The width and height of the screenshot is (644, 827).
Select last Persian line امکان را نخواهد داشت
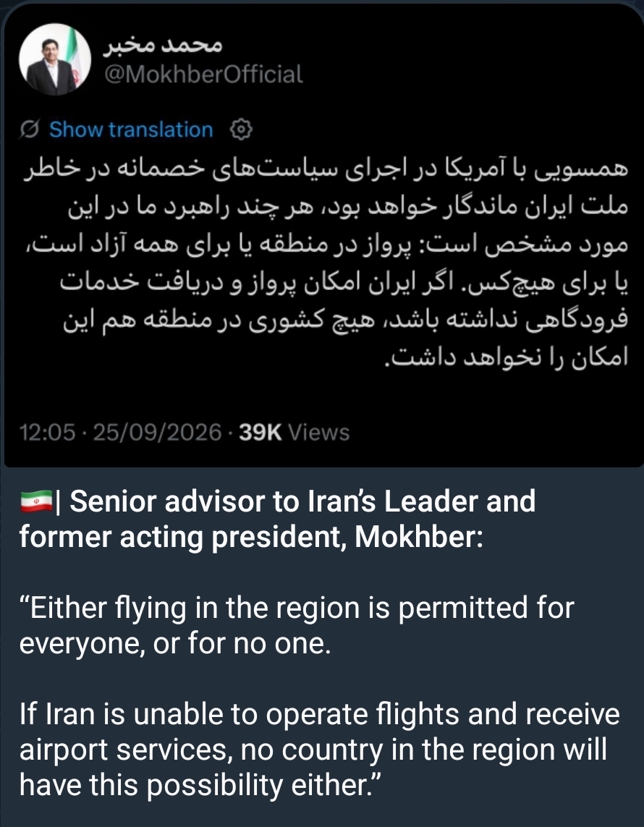click(505, 359)
